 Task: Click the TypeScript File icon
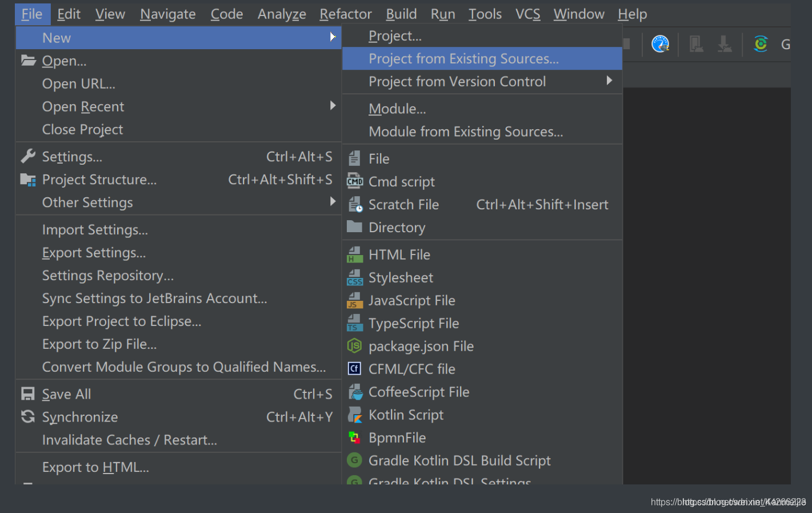(355, 323)
